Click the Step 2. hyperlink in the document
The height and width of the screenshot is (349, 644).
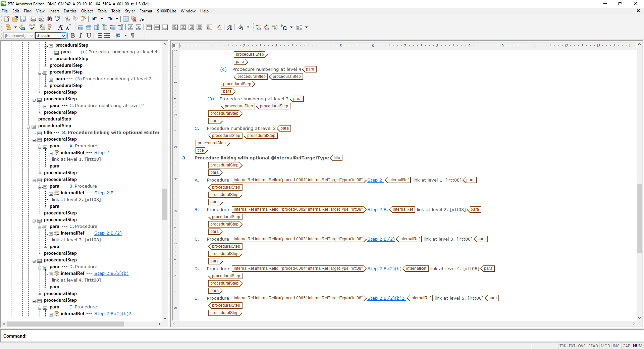tap(375, 180)
